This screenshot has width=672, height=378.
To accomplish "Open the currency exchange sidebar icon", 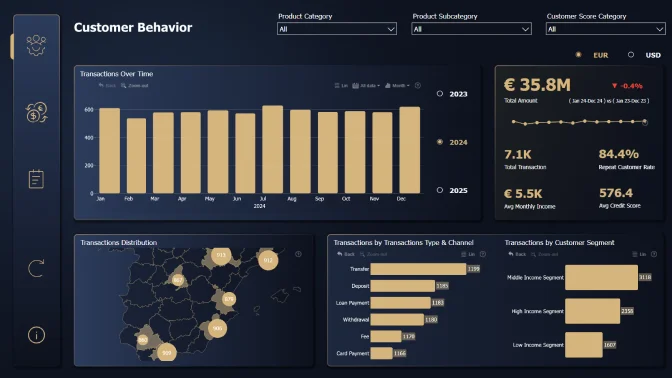I will tap(36, 112).
